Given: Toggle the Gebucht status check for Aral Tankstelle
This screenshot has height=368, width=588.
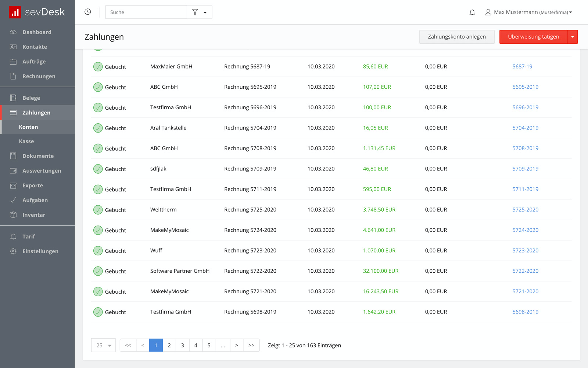Looking at the screenshot, I should point(98,128).
